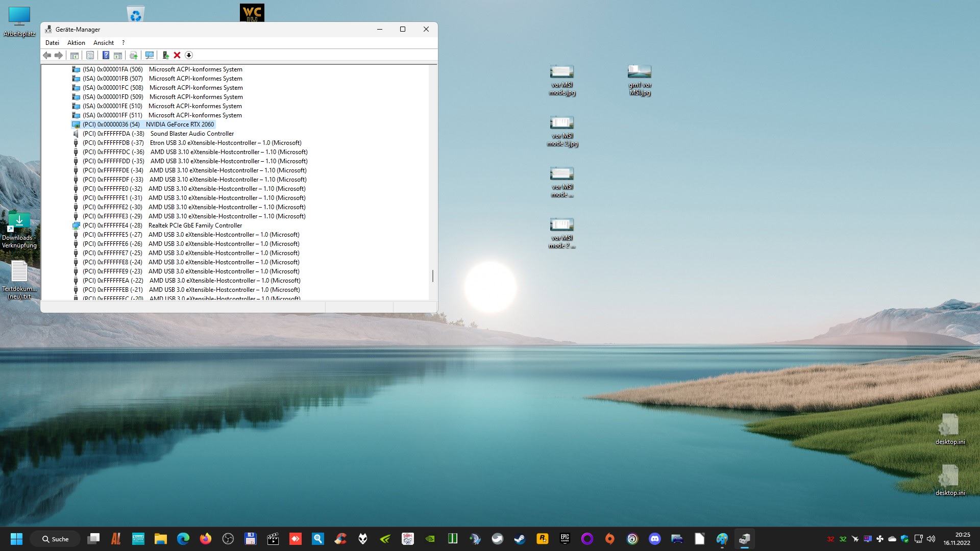This screenshot has width=980, height=551.
Task: Open the Ansicht menu
Action: point(104,43)
